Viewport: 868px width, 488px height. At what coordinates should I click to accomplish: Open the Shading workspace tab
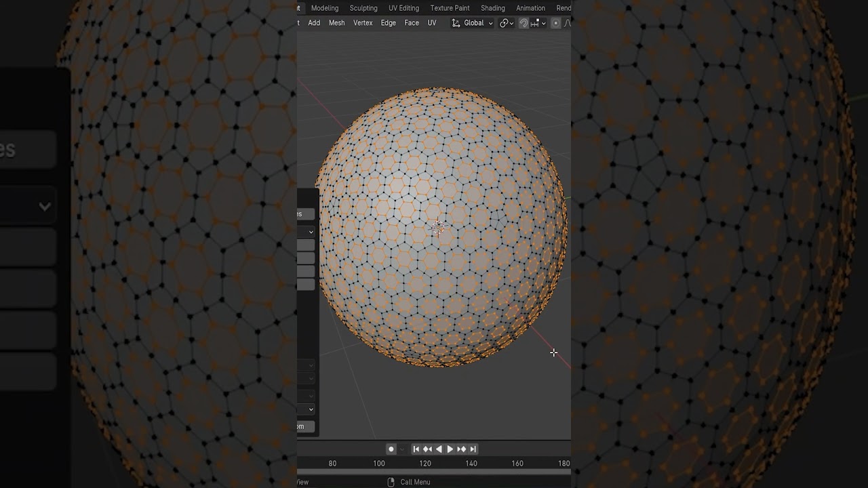coord(493,8)
